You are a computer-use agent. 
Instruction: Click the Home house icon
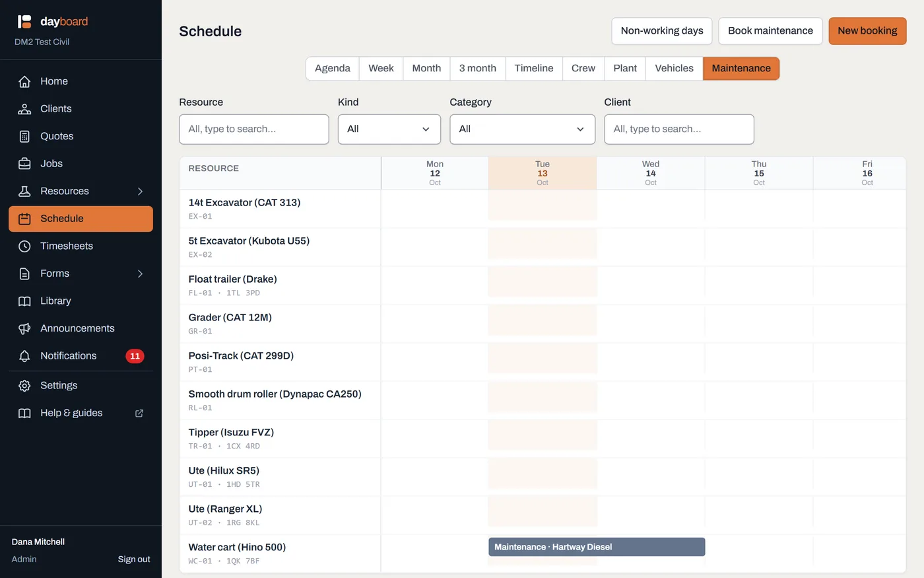click(24, 81)
